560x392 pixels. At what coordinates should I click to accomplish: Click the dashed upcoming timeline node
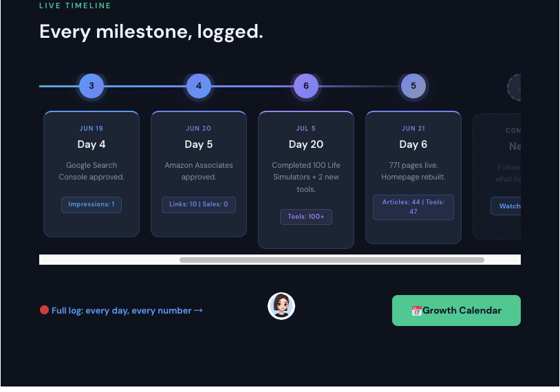click(515, 87)
